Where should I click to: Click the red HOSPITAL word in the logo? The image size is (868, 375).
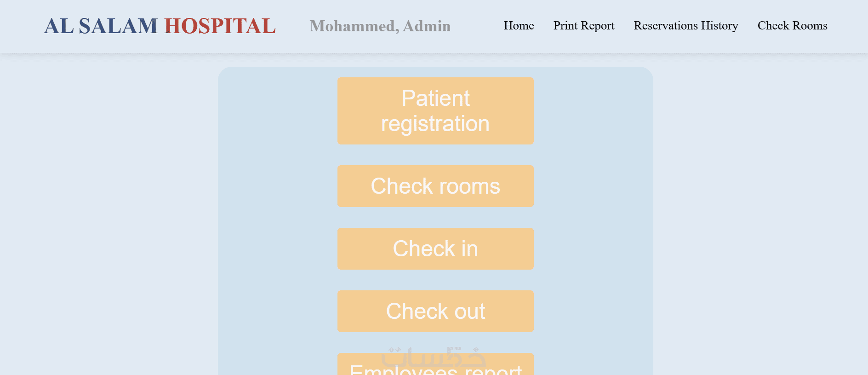click(x=220, y=26)
